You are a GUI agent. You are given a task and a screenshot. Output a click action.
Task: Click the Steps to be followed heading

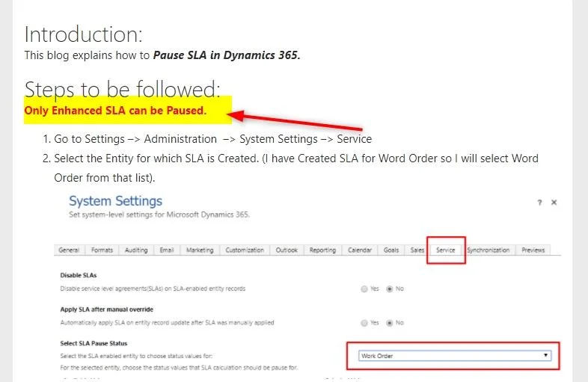[123, 89]
